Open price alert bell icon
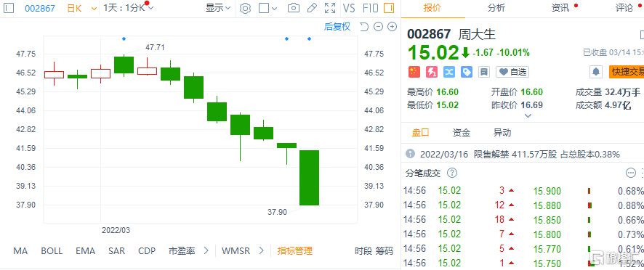 pos(595,73)
